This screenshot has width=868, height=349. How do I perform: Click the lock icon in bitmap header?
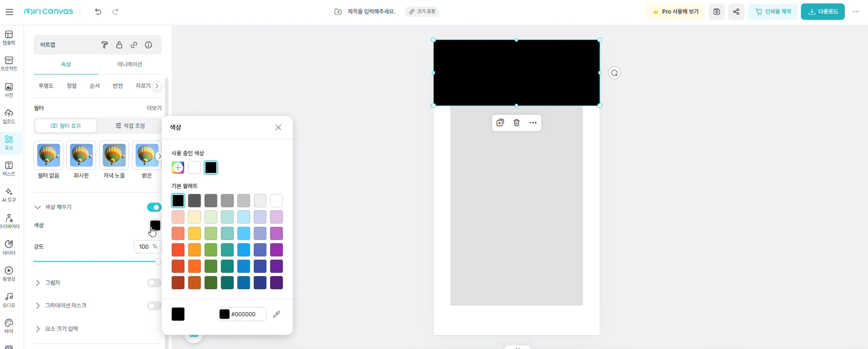(119, 45)
